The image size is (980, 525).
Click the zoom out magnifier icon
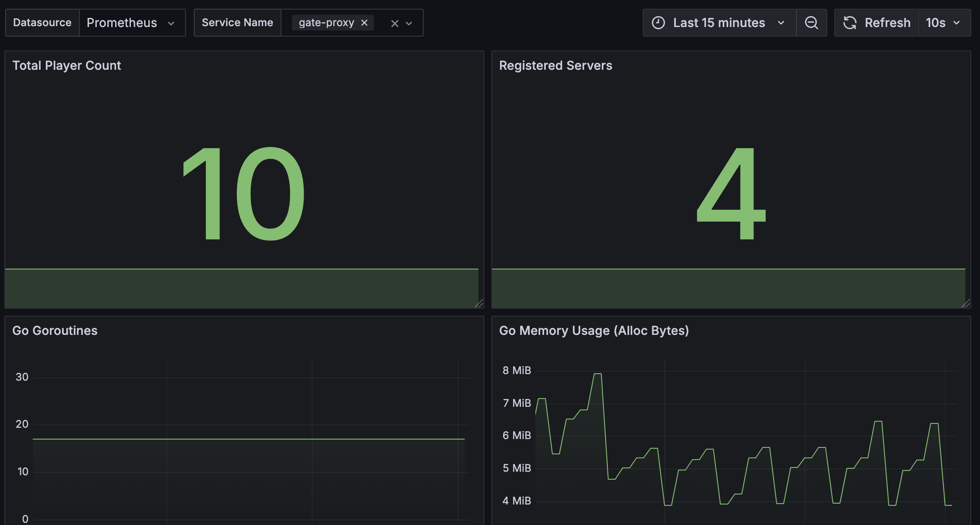point(812,22)
